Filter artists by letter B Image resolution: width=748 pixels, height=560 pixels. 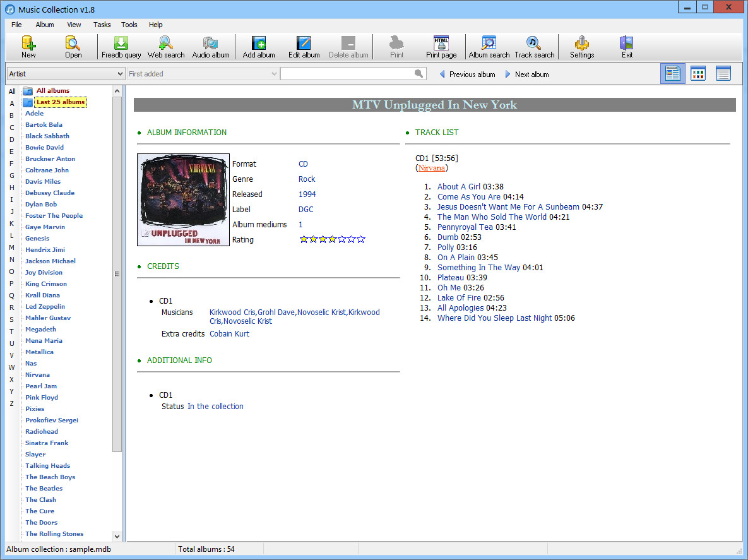[x=12, y=116]
